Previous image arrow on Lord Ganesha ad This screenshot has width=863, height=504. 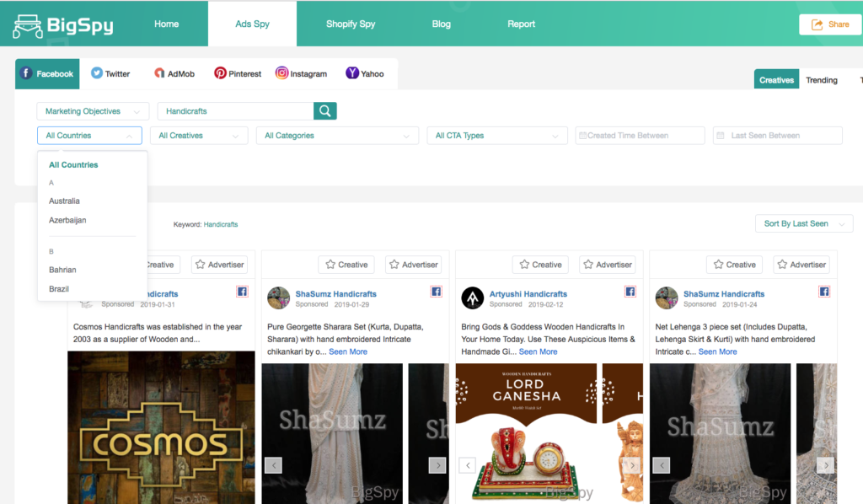(468, 465)
